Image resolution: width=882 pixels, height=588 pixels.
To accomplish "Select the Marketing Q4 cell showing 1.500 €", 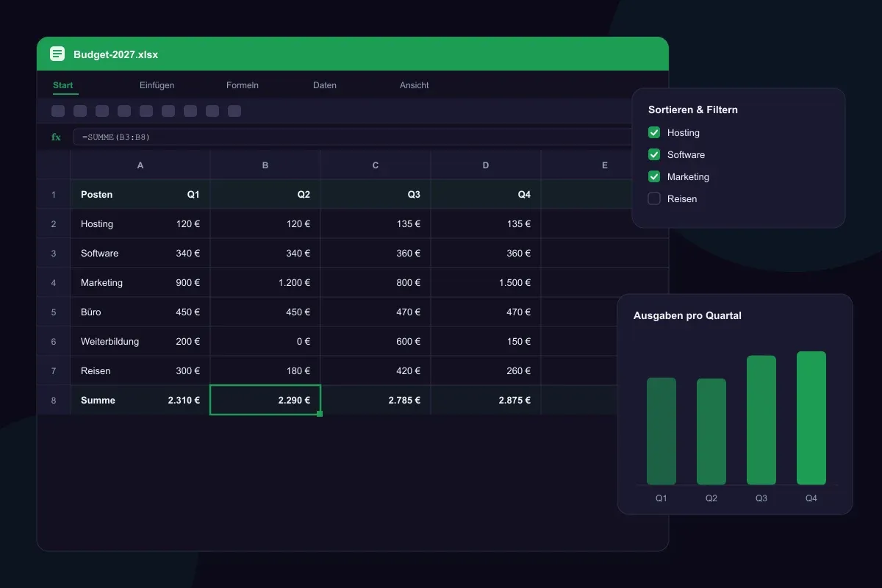I will (486, 282).
